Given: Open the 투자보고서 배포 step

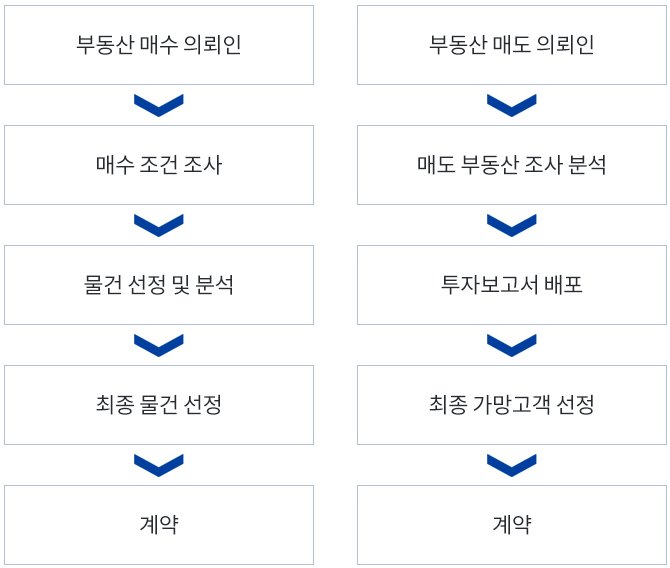Looking at the screenshot, I should click(x=512, y=285).
